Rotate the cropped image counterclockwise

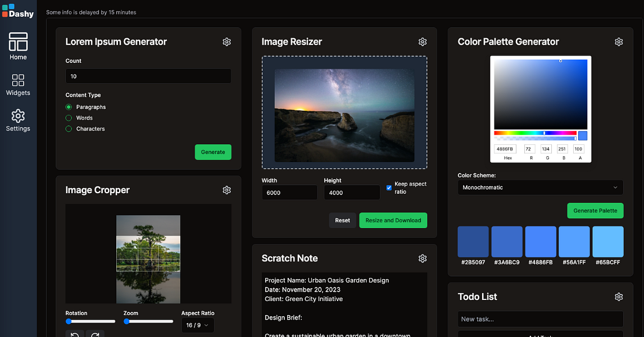click(75, 334)
